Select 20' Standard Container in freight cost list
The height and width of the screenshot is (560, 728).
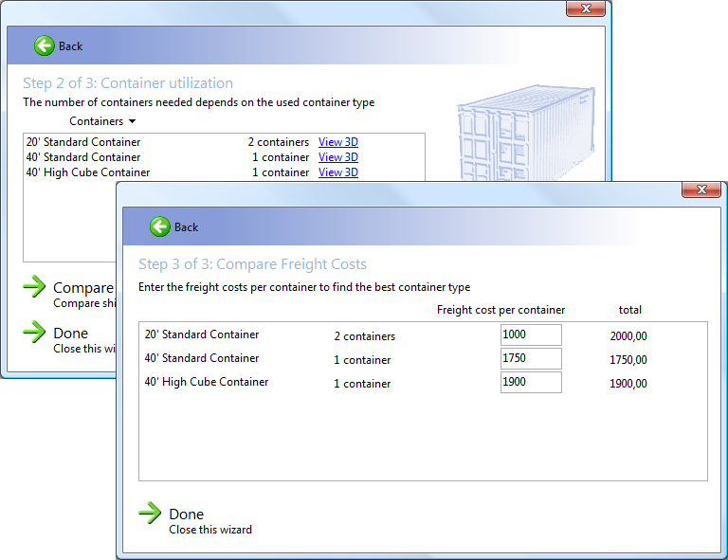click(x=202, y=334)
